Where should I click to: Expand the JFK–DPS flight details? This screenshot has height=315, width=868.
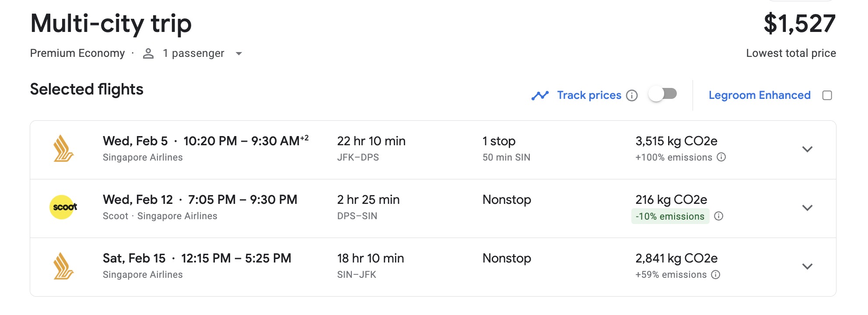(x=808, y=150)
